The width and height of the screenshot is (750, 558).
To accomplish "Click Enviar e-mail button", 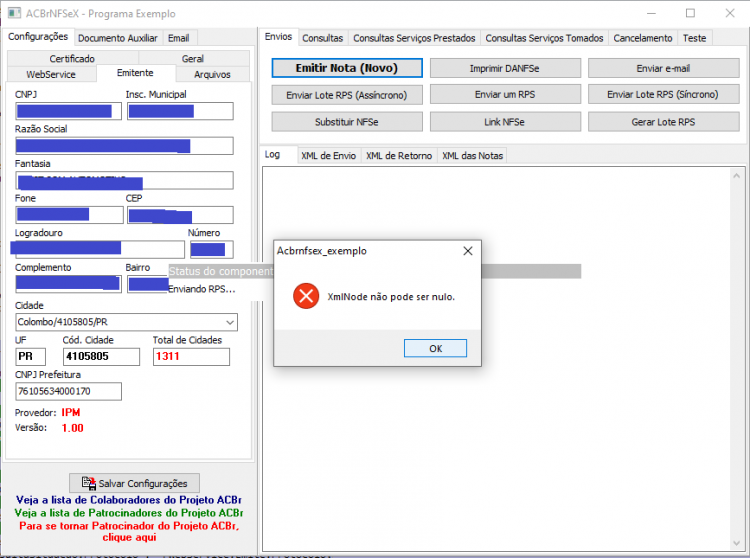I will (663, 68).
